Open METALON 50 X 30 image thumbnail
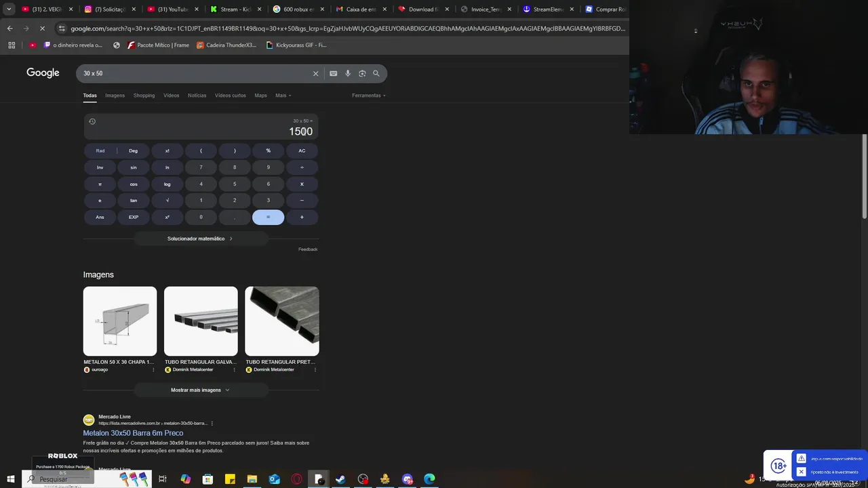Viewport: 868px width, 488px height. point(120,321)
